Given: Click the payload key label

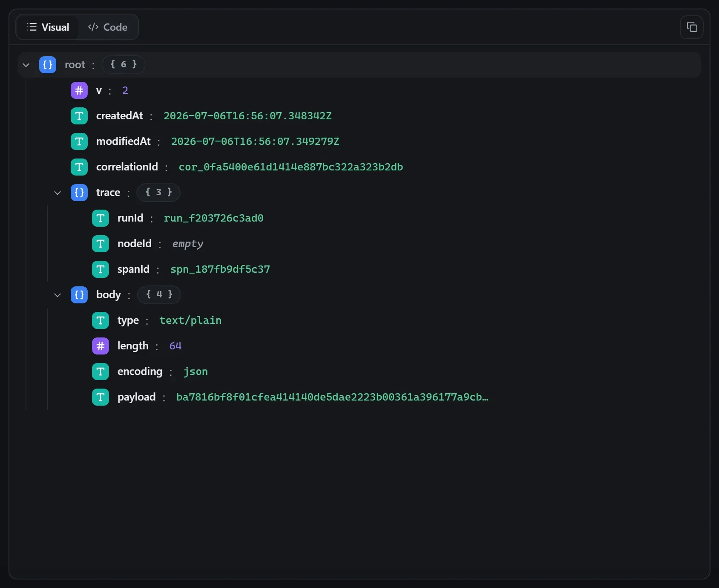Looking at the screenshot, I should click(137, 397).
